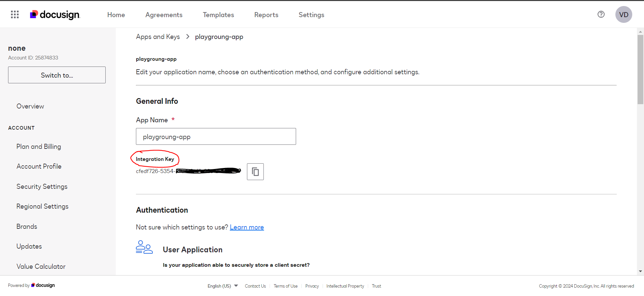Viewport: 644px width, 296px height.
Task: Open the Settings tab
Action: pyautogui.click(x=312, y=15)
